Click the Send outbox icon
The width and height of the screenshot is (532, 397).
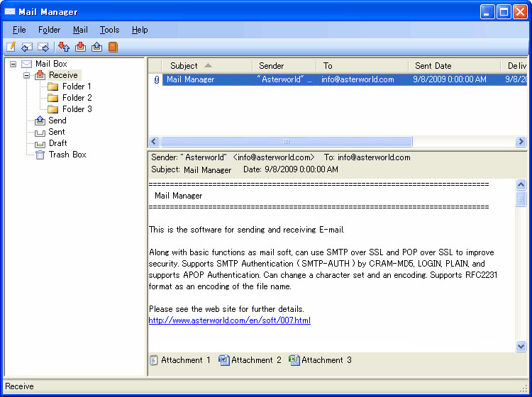click(40, 121)
